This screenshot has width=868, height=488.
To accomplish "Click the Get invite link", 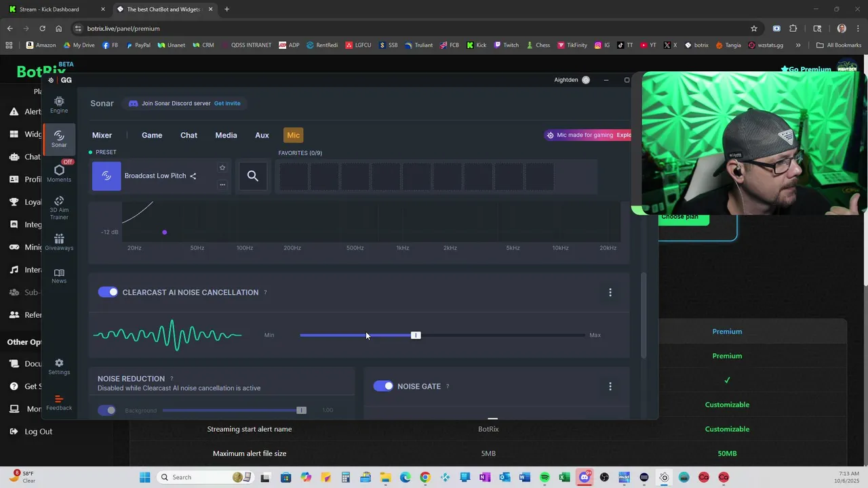I will [227, 104].
